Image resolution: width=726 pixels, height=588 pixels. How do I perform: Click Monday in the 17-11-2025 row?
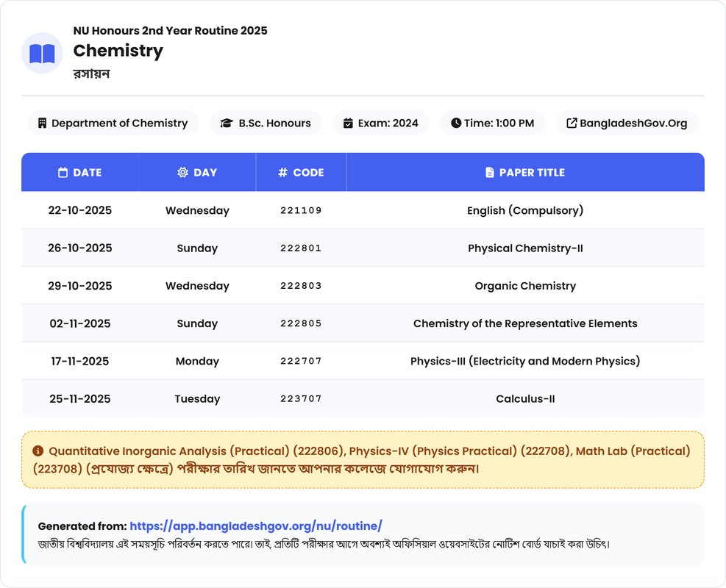197,362
